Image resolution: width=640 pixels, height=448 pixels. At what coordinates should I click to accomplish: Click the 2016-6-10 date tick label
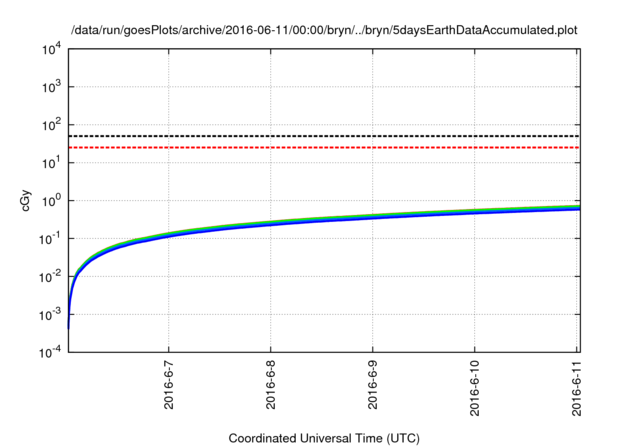coord(475,388)
